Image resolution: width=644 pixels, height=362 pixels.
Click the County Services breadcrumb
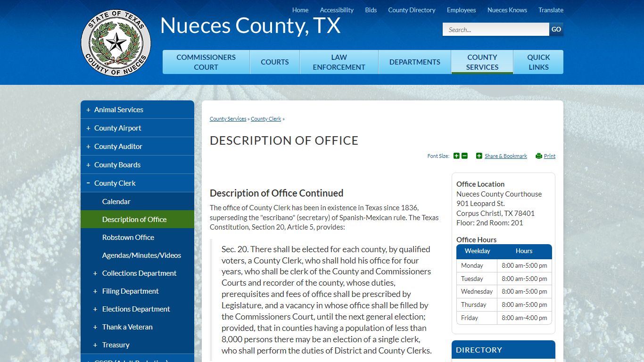click(228, 119)
